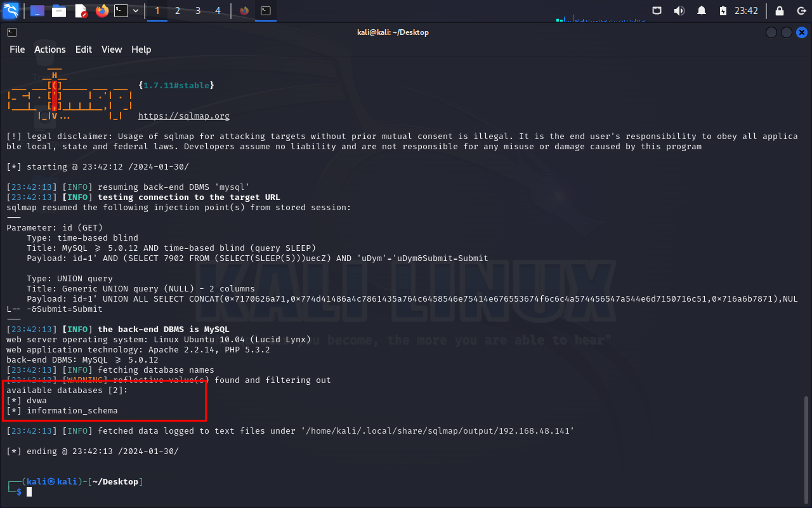
Task: Open the Help menu
Action: coord(141,50)
